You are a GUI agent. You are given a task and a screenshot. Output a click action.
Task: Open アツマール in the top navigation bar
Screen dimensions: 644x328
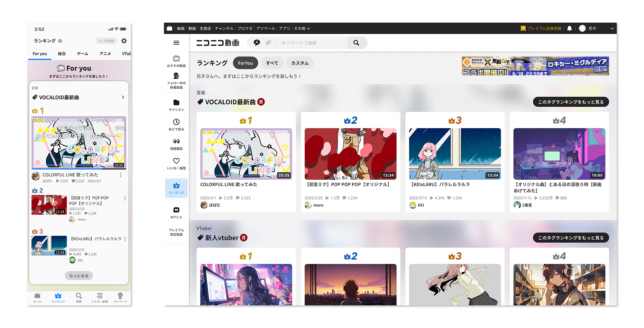pyautogui.click(x=265, y=28)
